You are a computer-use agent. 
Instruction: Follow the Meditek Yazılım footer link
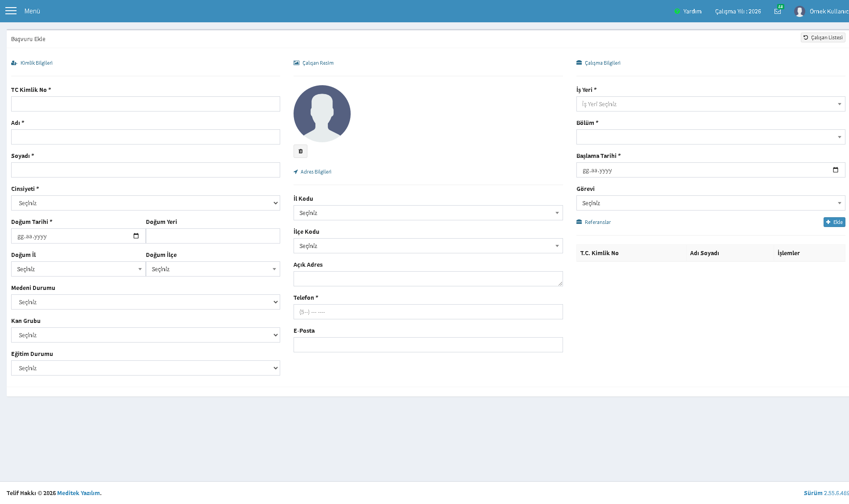[x=79, y=493]
